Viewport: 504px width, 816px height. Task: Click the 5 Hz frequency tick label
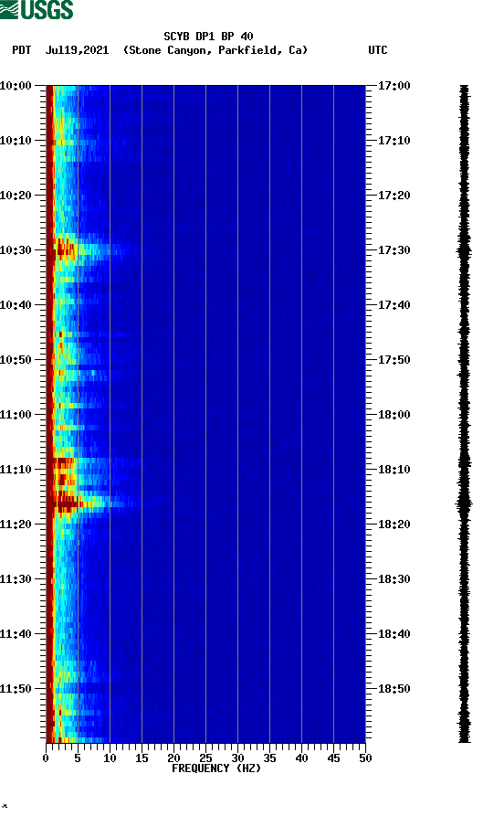click(78, 758)
